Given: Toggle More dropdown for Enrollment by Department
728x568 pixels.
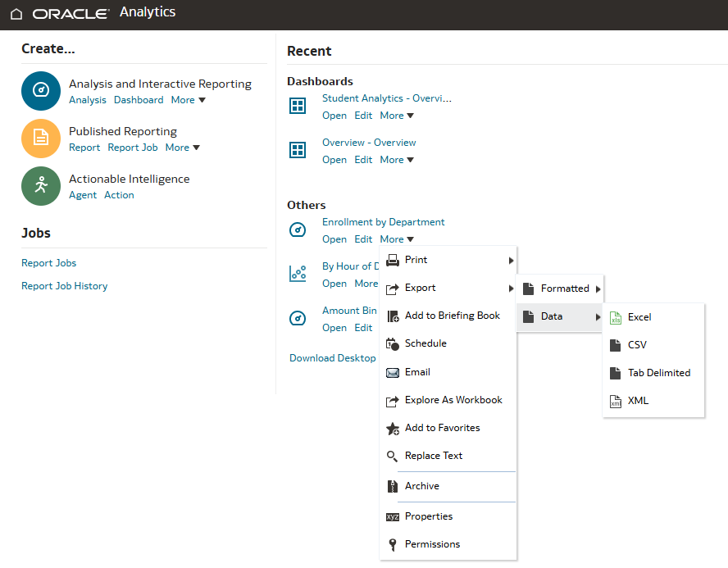Looking at the screenshot, I should (x=397, y=239).
